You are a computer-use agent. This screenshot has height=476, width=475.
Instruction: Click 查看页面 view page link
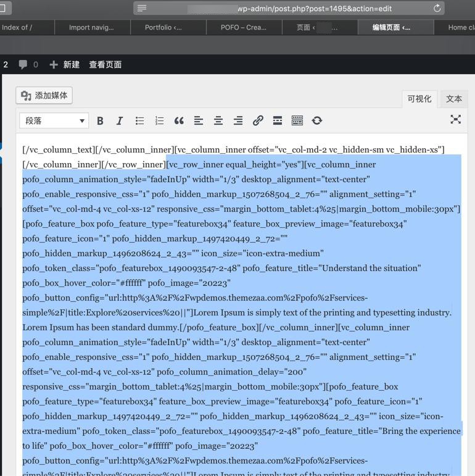coord(105,65)
